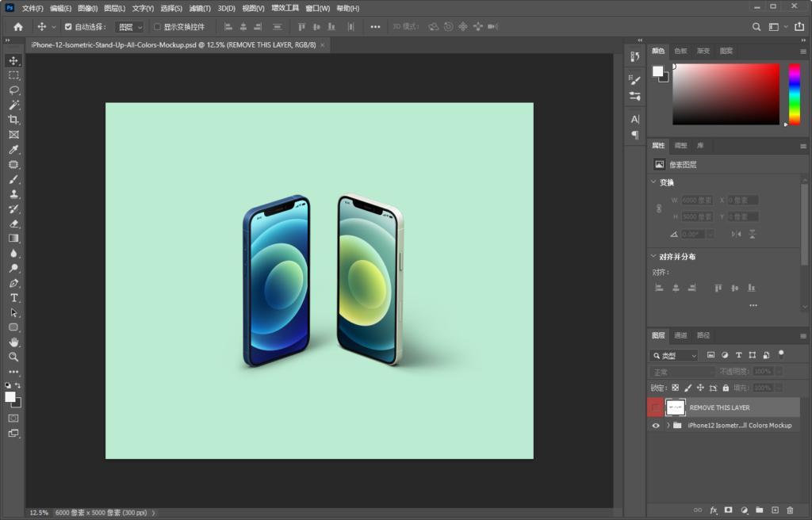Open the 填充 fill dropdown arrow
This screenshot has height=520, width=812.
779,388
